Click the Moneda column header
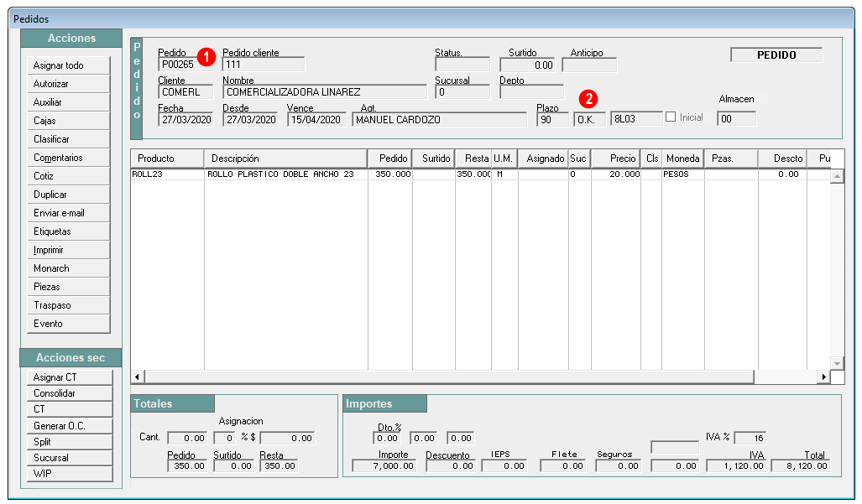 click(x=682, y=158)
